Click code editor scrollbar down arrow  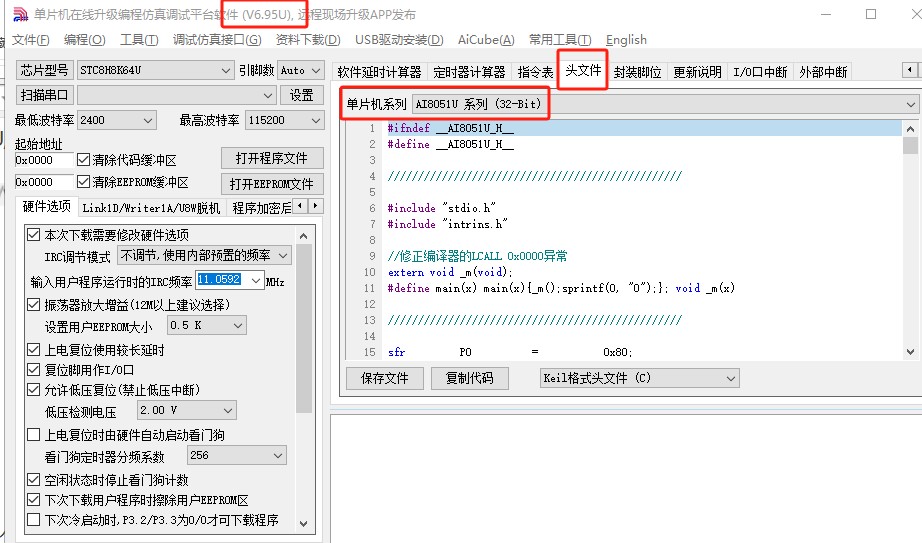point(910,352)
